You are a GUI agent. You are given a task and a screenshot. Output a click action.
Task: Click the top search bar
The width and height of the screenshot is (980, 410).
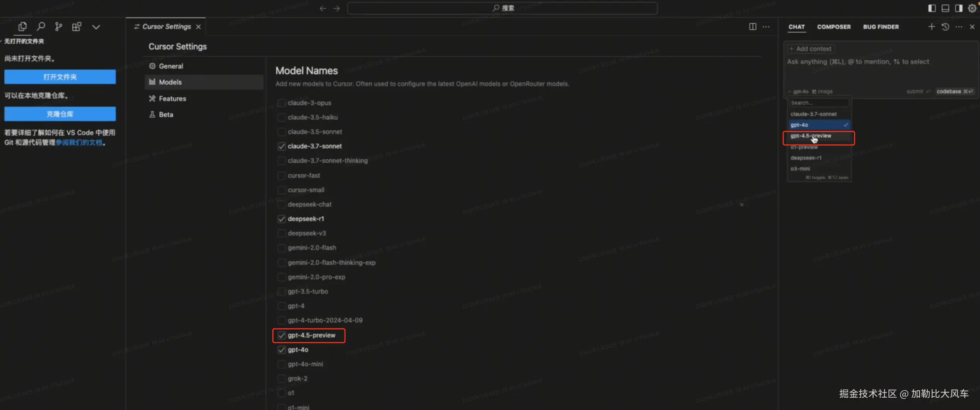click(x=502, y=8)
